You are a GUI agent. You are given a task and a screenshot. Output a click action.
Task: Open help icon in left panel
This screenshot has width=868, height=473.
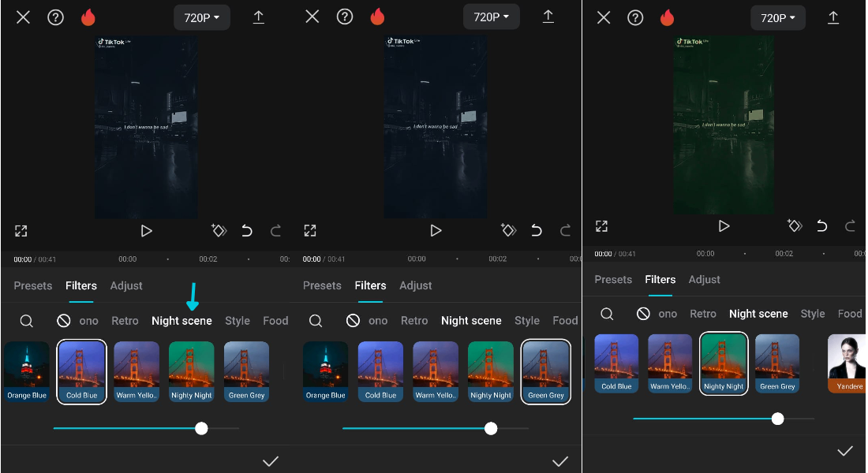tap(55, 17)
